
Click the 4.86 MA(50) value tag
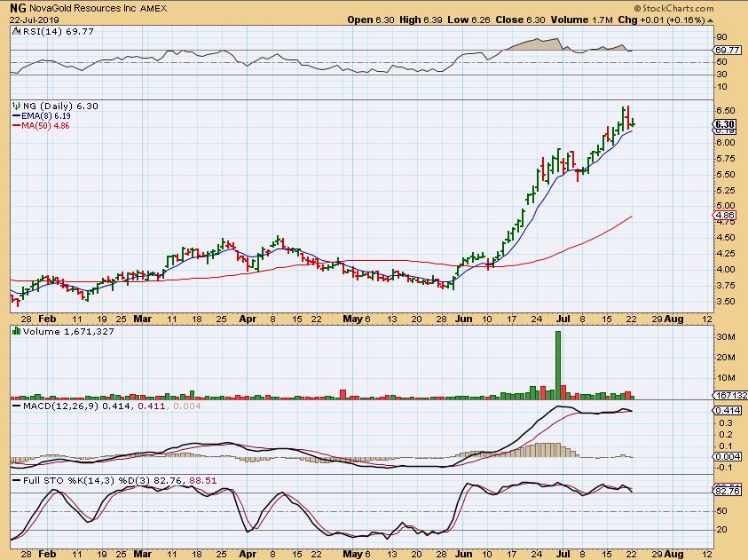coord(724,216)
